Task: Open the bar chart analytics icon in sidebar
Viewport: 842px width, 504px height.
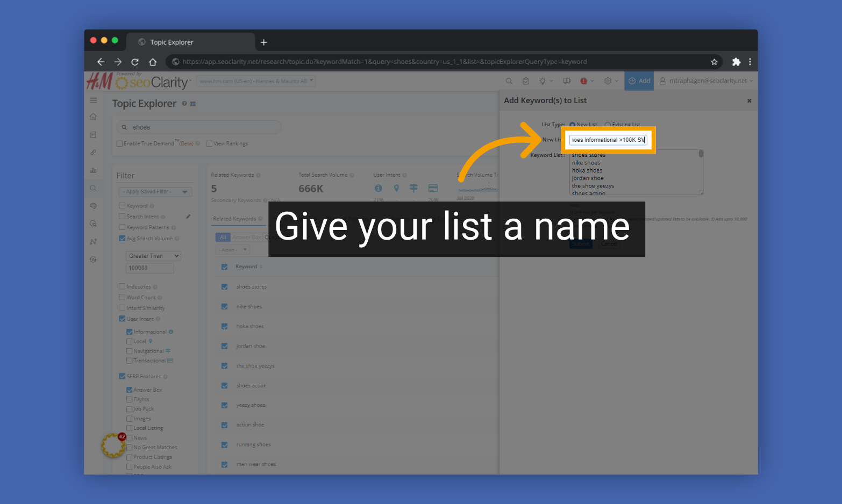Action: (93, 170)
